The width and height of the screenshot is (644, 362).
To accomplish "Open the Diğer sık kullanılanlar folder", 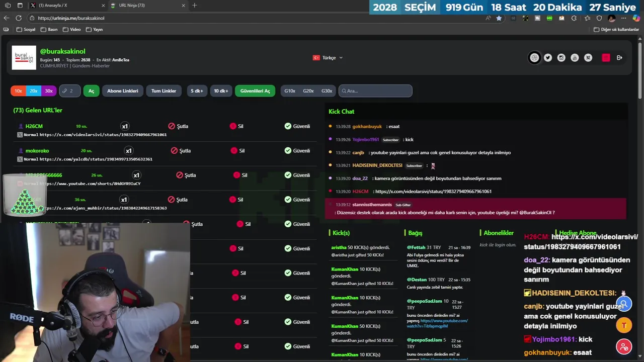I will pos(616,30).
